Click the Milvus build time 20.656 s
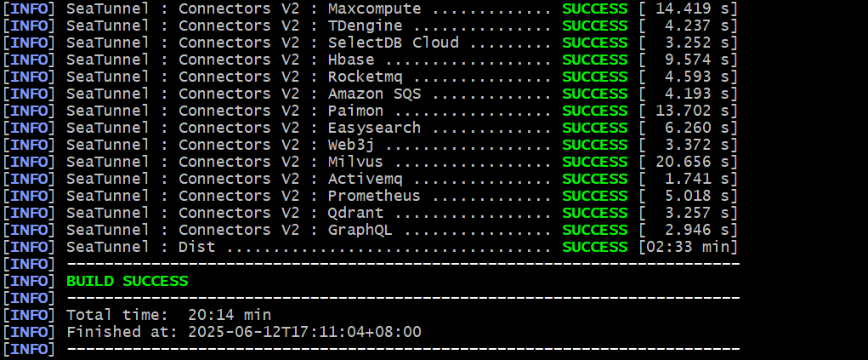This screenshot has height=360, width=868. [x=688, y=162]
